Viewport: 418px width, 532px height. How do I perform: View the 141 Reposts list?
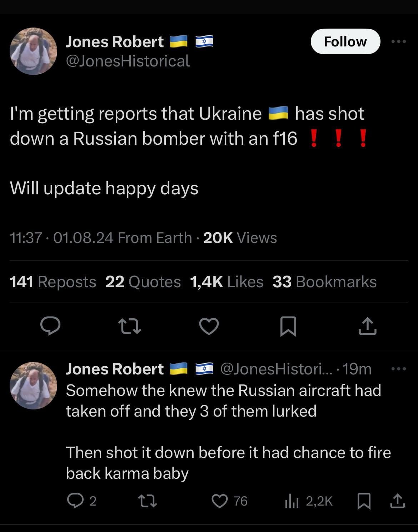coord(53,282)
